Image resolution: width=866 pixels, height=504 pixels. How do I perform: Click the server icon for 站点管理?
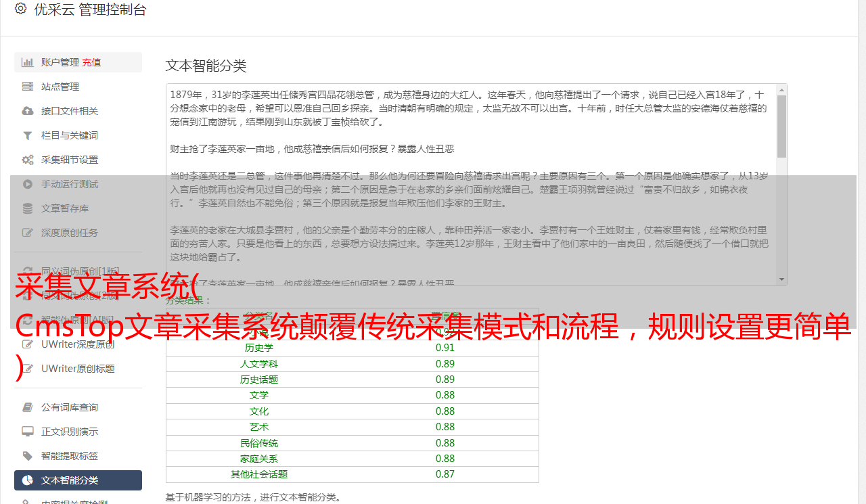28,87
